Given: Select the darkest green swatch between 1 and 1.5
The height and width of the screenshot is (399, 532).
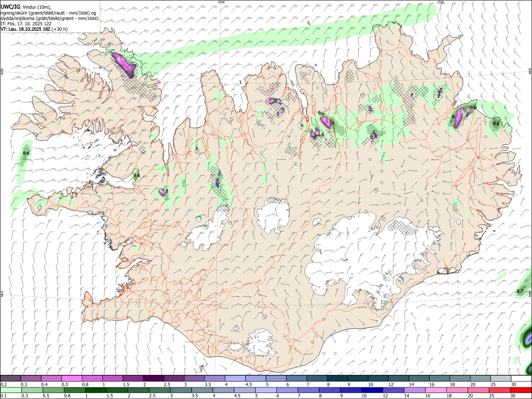Looking at the screenshot, I should pyautogui.click(x=96, y=390).
